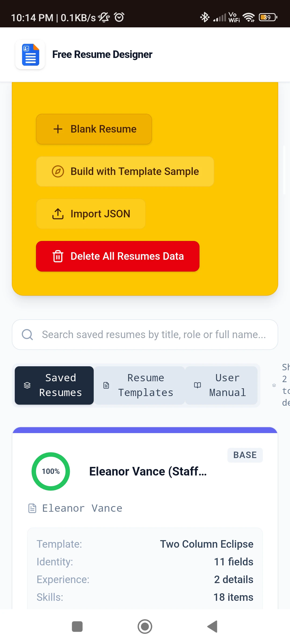The image size is (290, 644).
Task: Create a Blank Resume
Action: [x=94, y=129]
